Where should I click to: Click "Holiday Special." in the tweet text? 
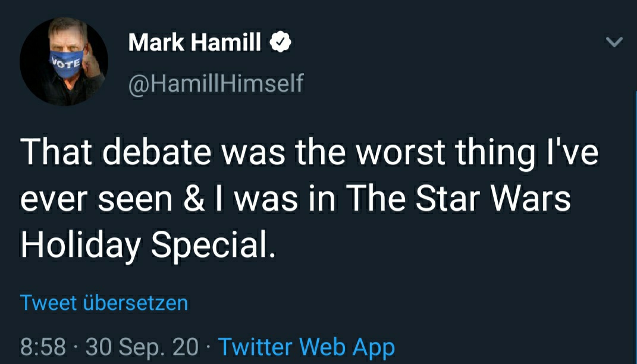[148, 244]
